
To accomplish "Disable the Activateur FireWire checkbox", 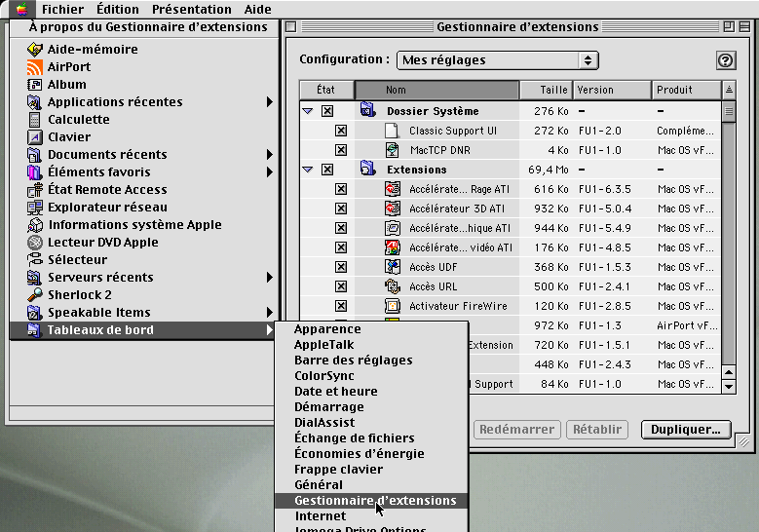I will coord(341,306).
